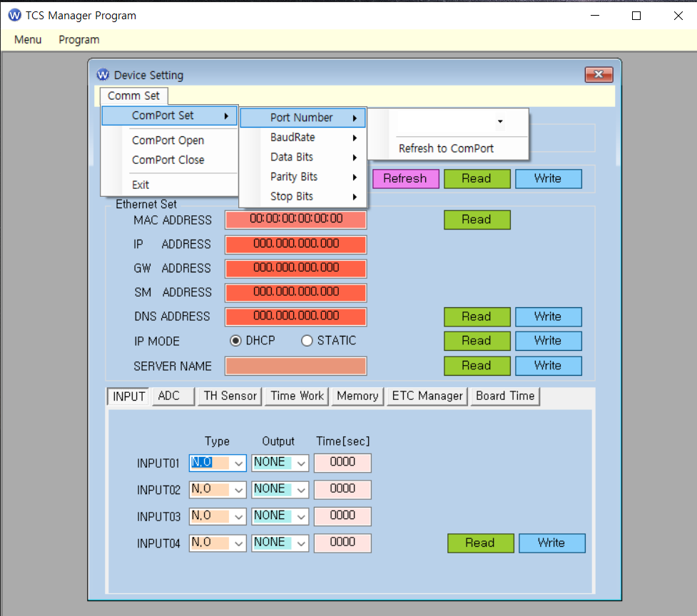
Task: Choose ComPort Close from menu
Action: click(x=169, y=160)
